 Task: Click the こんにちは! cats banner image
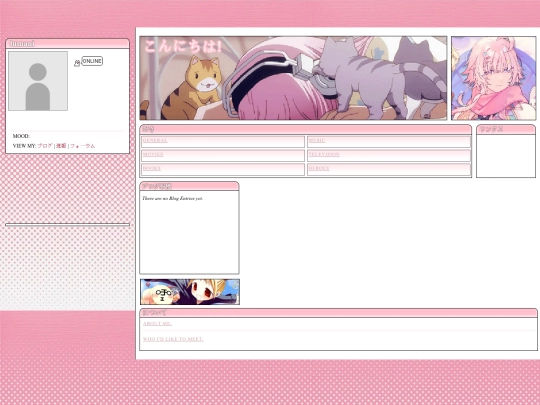tap(293, 78)
